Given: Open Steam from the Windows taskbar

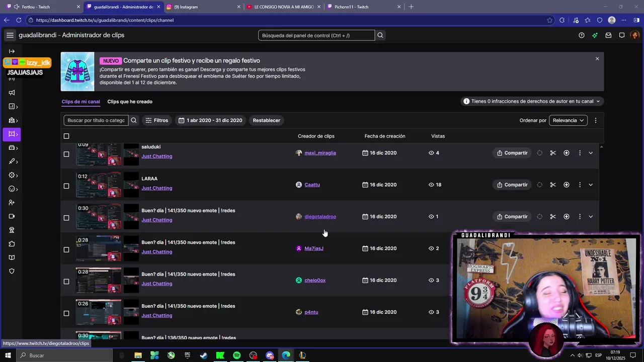Looking at the screenshot, I should coord(204,355).
